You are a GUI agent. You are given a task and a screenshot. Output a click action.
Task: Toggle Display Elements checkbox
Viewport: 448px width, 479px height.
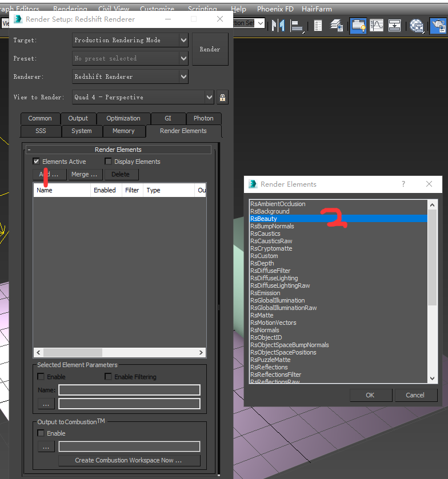click(x=108, y=162)
